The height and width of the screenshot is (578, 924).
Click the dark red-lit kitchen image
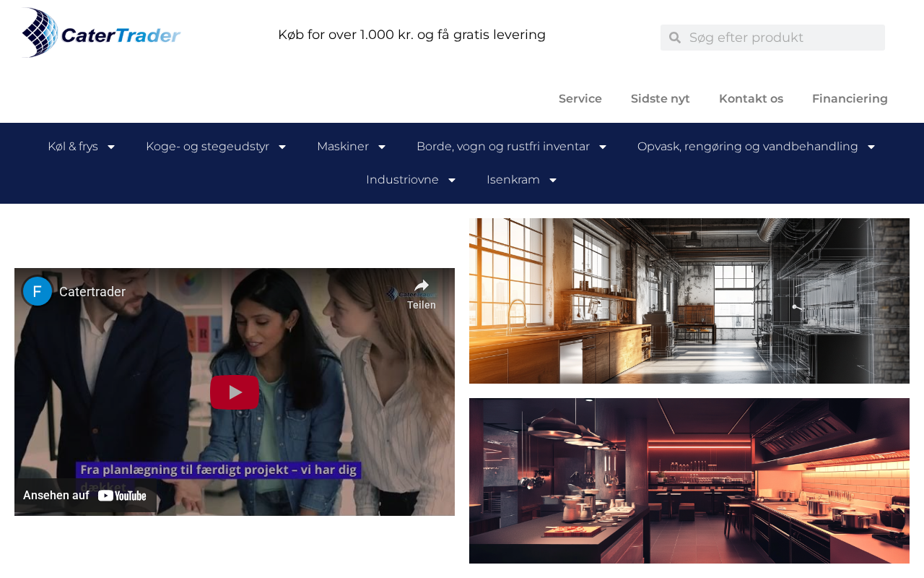point(689,480)
